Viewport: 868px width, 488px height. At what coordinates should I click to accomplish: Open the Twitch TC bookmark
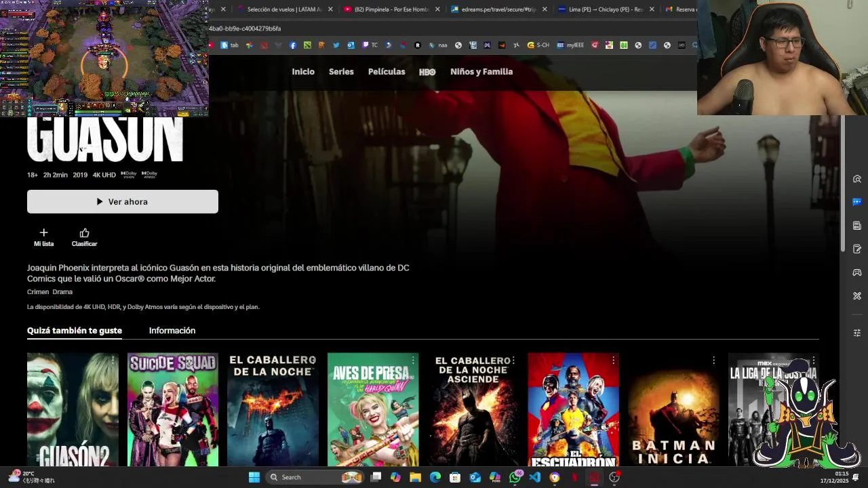pyautogui.click(x=370, y=45)
